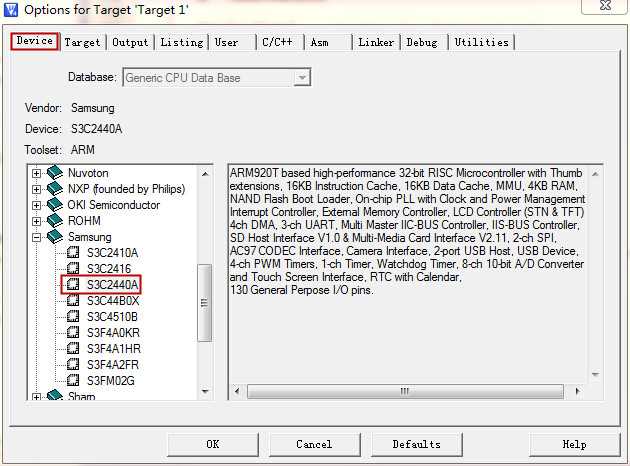Click description pane scroll down arrow
630x466 pixels.
(595, 374)
